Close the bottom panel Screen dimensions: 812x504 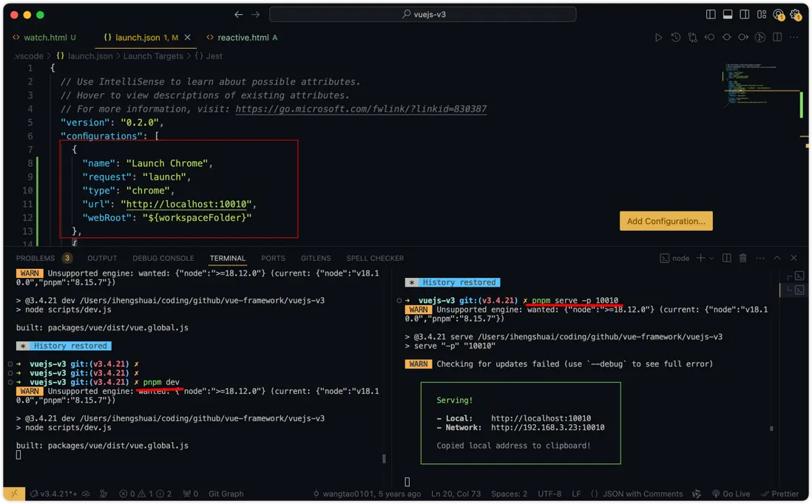[x=794, y=258]
